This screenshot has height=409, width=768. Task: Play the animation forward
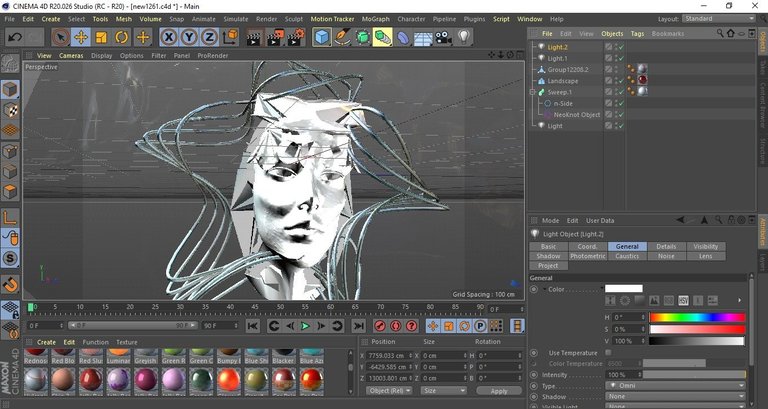(305, 326)
